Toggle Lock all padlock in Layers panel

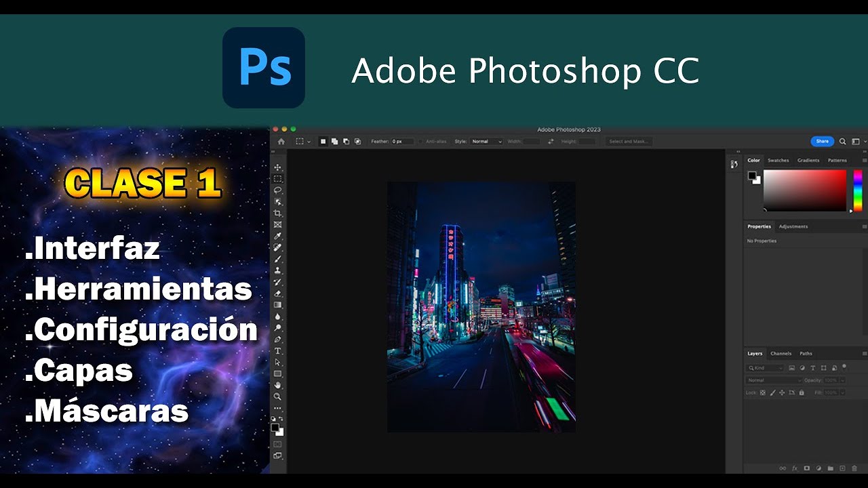[802, 392]
